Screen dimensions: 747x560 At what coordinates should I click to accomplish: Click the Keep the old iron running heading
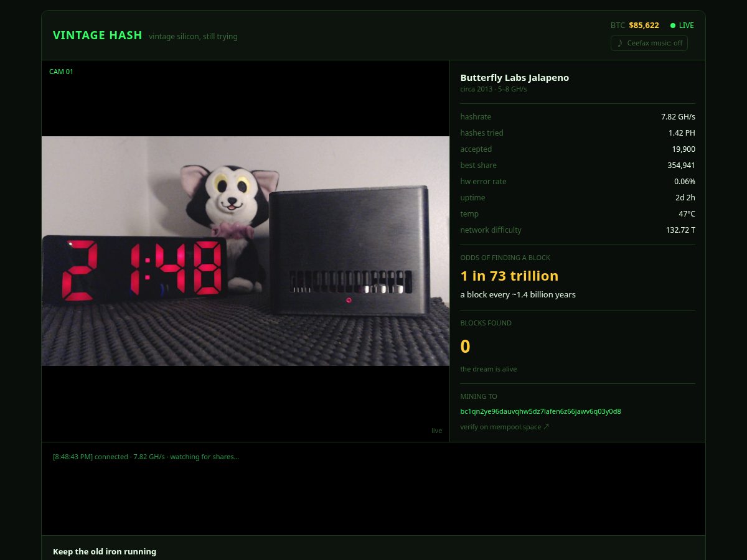coord(105,551)
